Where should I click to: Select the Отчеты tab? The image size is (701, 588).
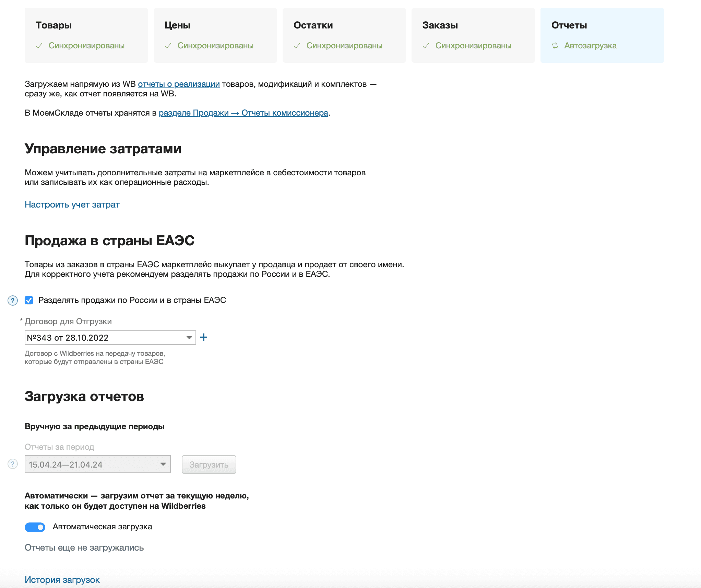point(602,34)
